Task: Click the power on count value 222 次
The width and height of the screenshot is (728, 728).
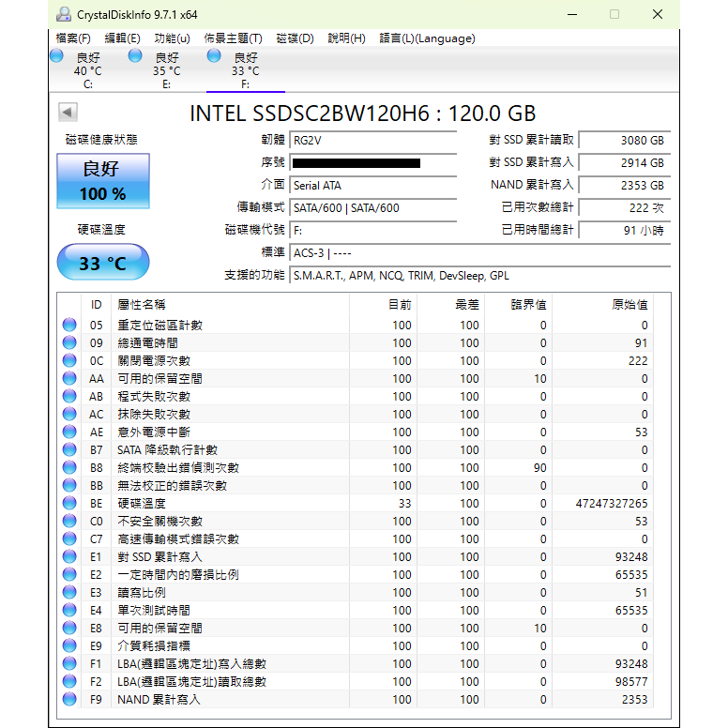Action: tap(625, 207)
